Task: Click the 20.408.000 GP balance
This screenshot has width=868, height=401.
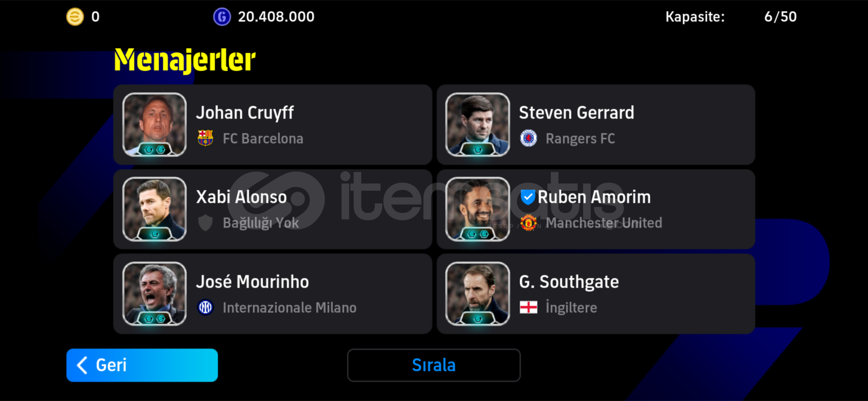Action: tap(276, 17)
